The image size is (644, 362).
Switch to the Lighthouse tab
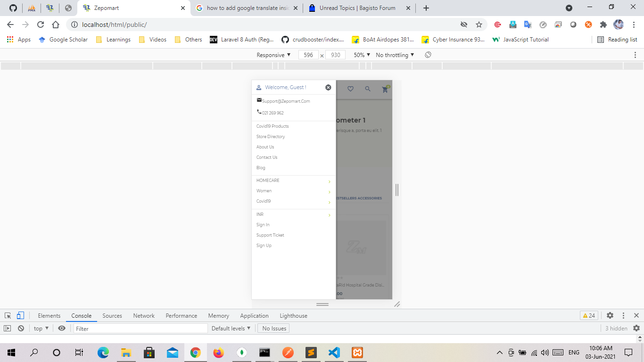[294, 316]
